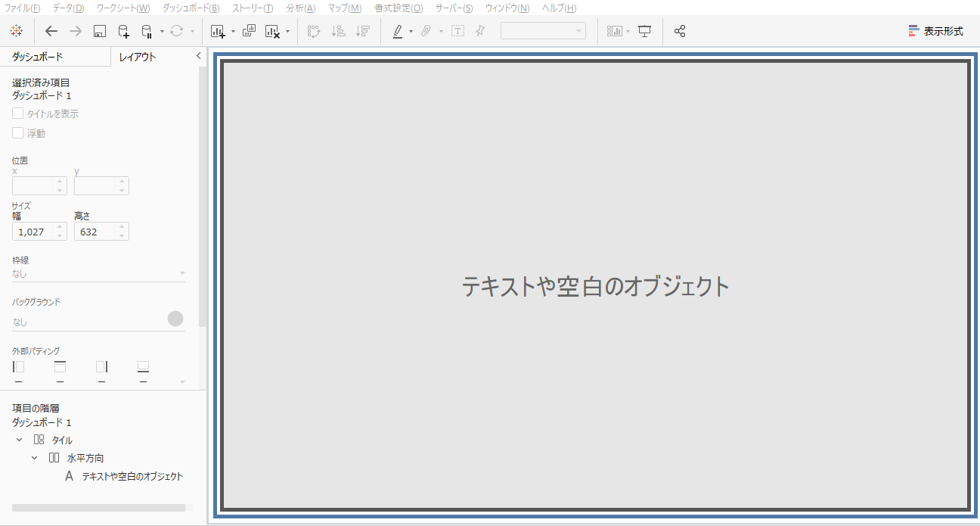The width and height of the screenshot is (980, 526).
Task: Toggle the 浮動 checkbox
Action: pos(16,132)
